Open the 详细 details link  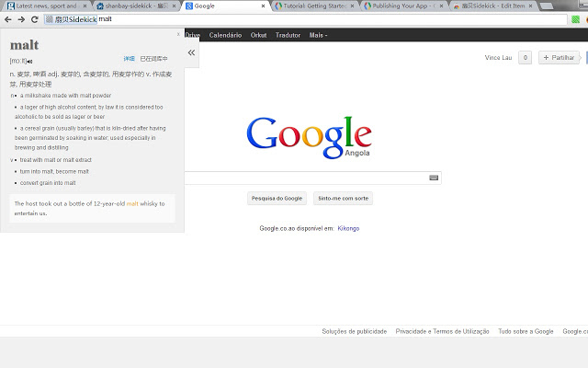pos(129,59)
